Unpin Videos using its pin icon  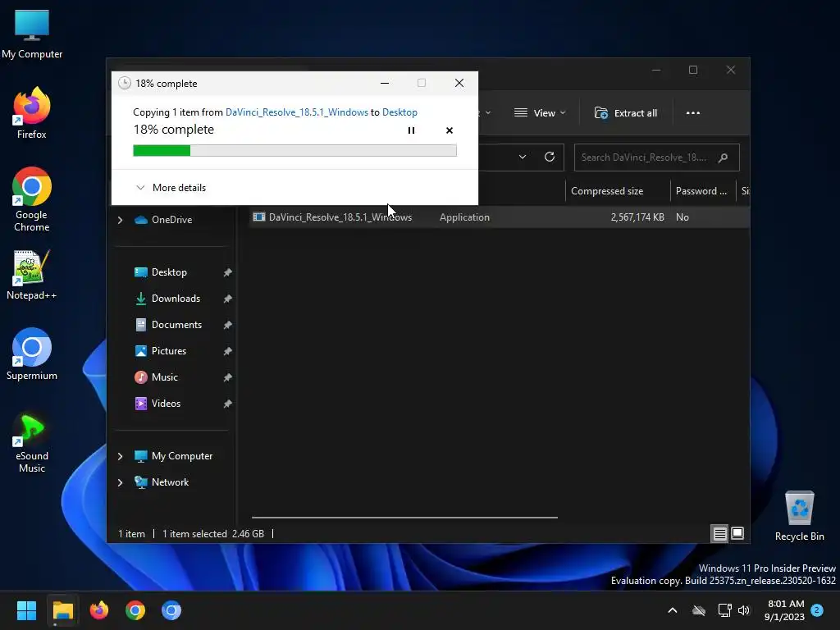click(x=227, y=404)
